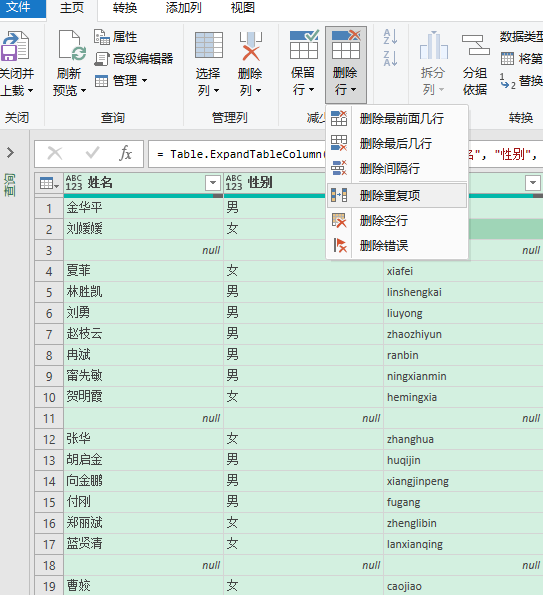Confirm formula with the checkmark button
543x595 pixels.
(92, 153)
